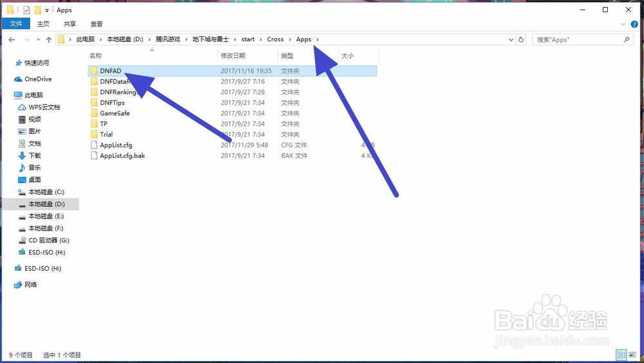Click the new folder icon in title bar
Screen dimensions: 644x363
pos(38,10)
